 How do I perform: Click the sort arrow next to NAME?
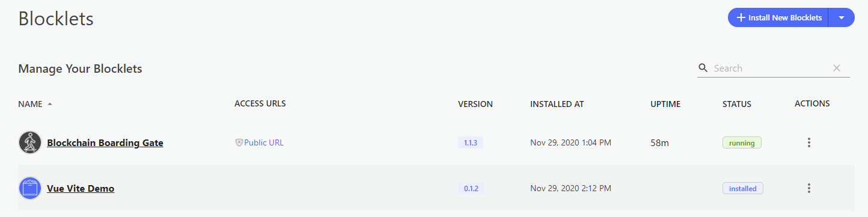coord(50,104)
